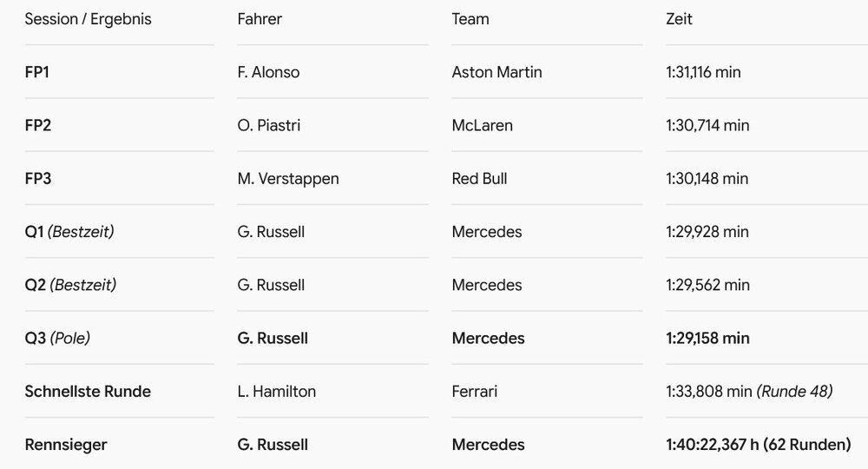Image resolution: width=868 pixels, height=469 pixels.
Task: Click the Red Bull team cell
Action: click(x=479, y=178)
